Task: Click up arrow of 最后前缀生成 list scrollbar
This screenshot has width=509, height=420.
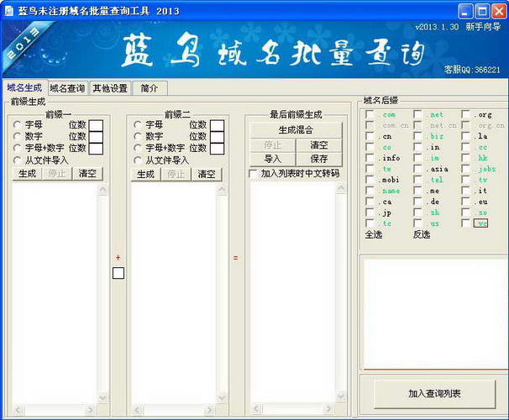Action: click(x=341, y=187)
